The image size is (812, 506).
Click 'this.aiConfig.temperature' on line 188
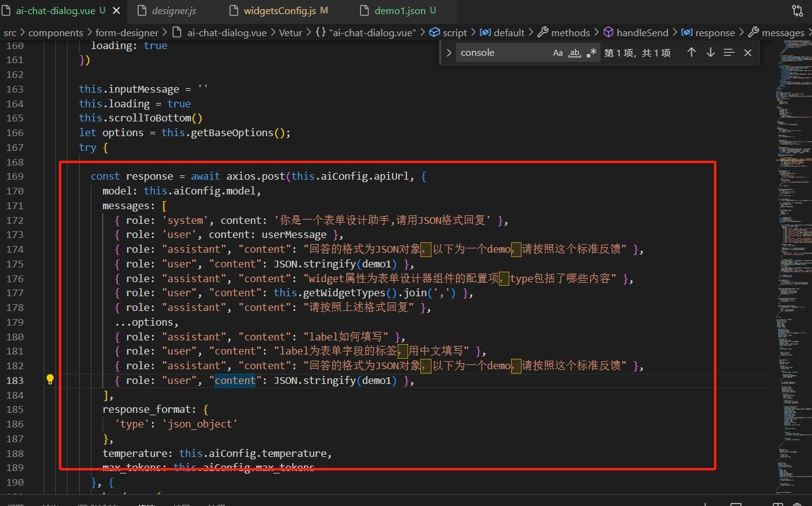253,453
